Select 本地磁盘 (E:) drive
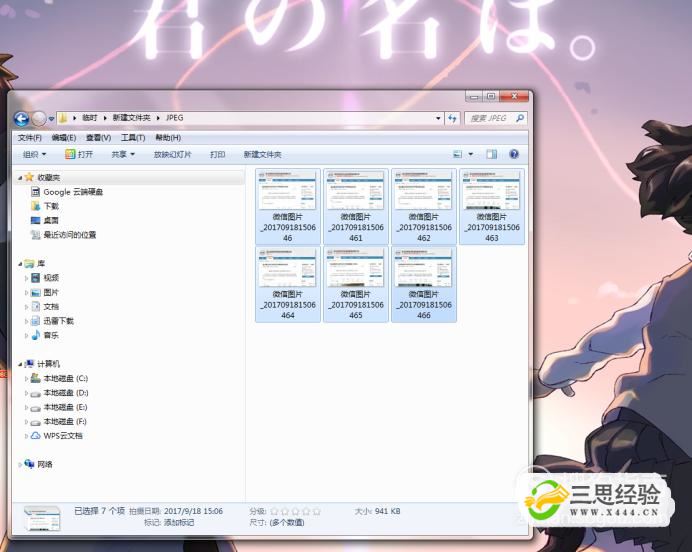Image resolution: width=692 pixels, height=552 pixels. click(65, 407)
